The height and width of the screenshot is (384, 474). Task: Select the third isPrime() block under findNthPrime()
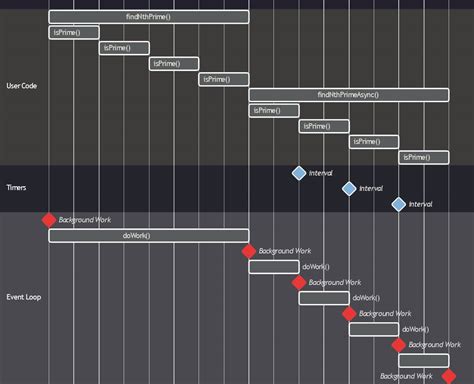[174, 64]
